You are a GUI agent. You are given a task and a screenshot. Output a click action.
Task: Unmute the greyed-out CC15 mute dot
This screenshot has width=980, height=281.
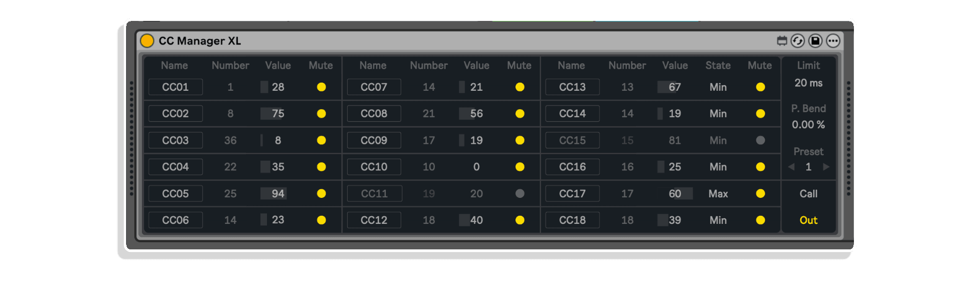[x=761, y=140]
